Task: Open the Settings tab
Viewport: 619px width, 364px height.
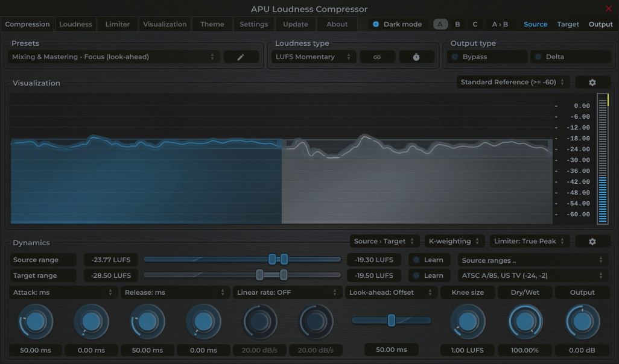Action: click(x=253, y=24)
